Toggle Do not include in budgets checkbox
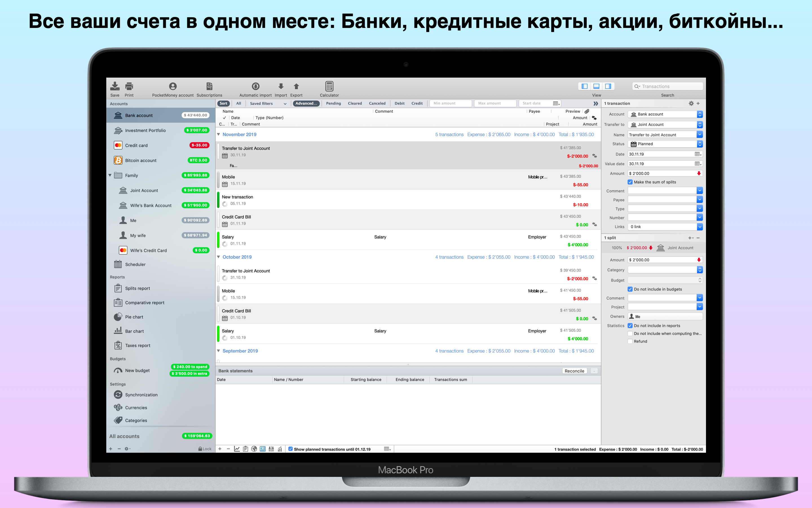Screen dimensions: 812x508 pos(630,289)
